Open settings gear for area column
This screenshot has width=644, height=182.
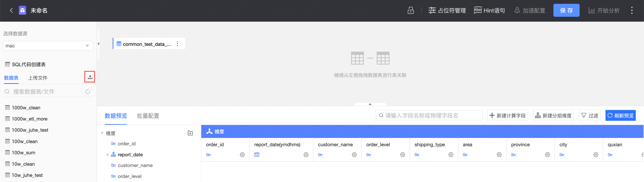pyautogui.click(x=499, y=155)
